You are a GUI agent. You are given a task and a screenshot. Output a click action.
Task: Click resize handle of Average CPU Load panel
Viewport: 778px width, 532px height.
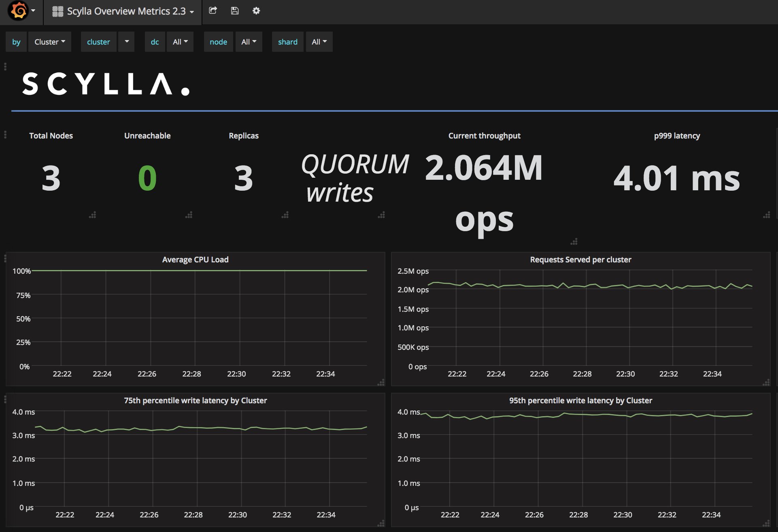(x=380, y=383)
